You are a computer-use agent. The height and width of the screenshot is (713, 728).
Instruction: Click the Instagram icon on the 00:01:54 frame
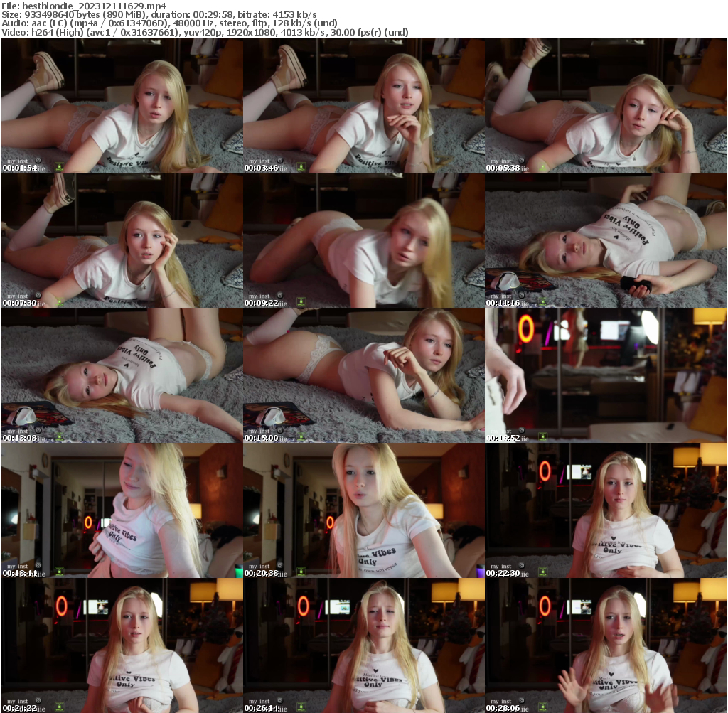[x=38, y=161]
